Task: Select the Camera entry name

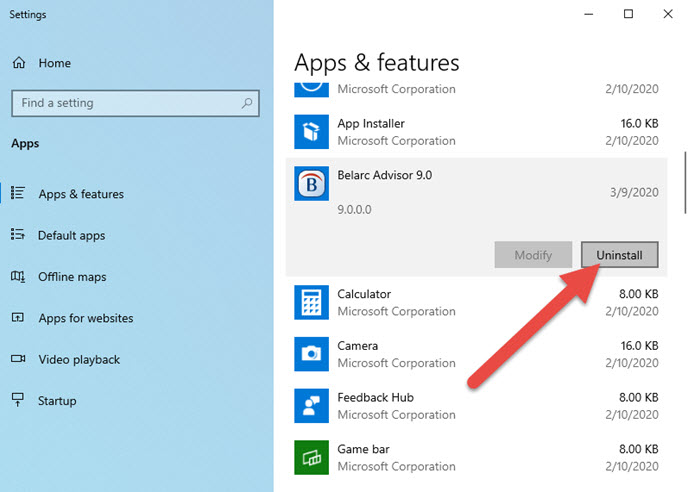Action: click(358, 346)
